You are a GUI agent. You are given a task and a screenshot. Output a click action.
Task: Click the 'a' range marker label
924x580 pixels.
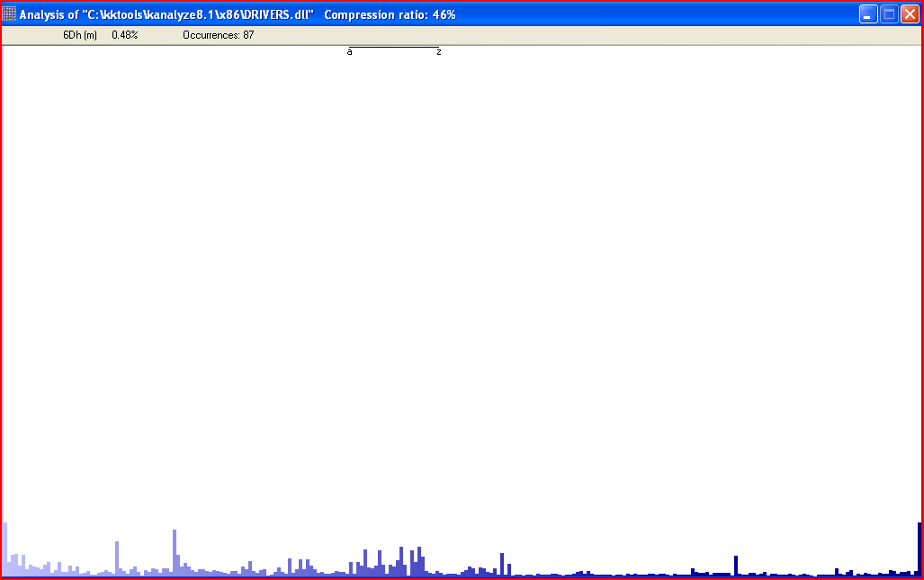(349, 52)
